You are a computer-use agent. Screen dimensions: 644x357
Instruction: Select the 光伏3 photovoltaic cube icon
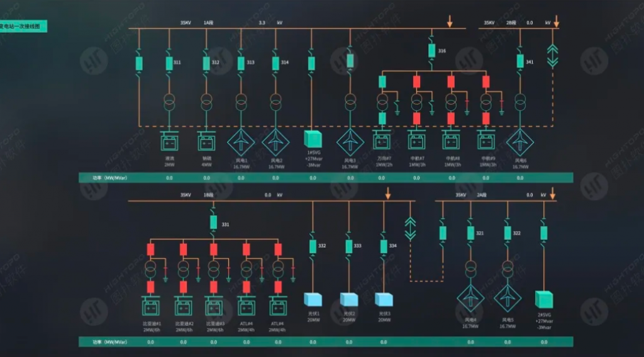tap(384, 300)
